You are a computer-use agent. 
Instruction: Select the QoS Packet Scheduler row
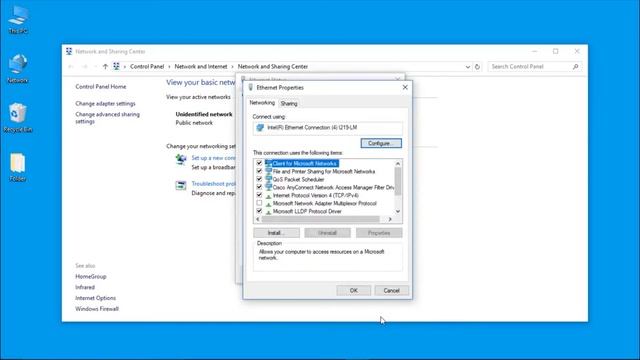point(325,179)
